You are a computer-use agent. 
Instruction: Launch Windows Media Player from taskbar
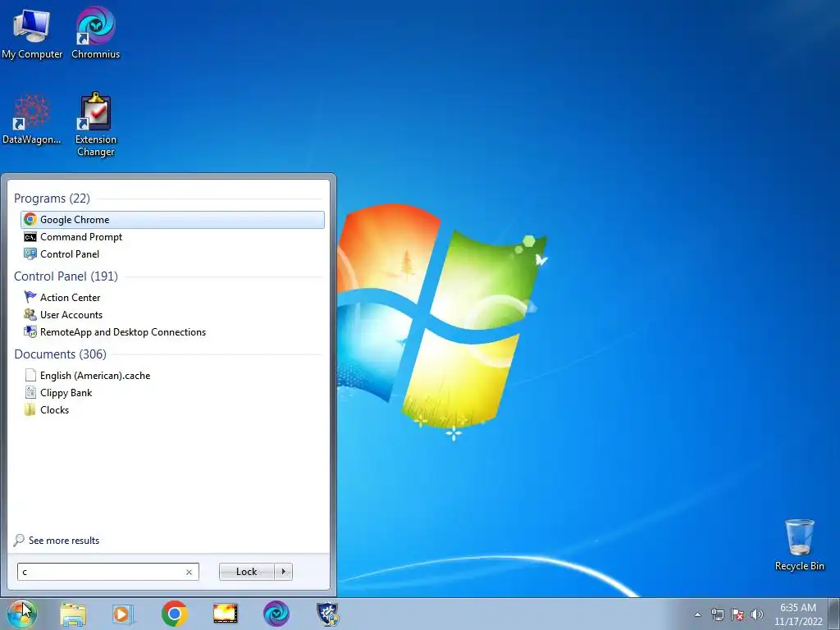coord(123,614)
